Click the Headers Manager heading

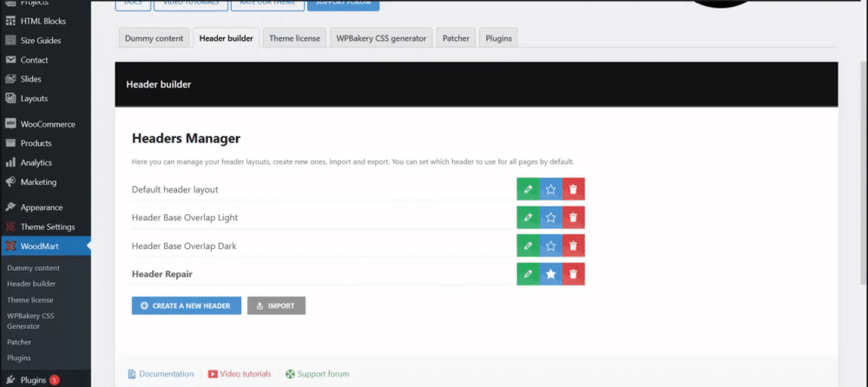(186, 139)
